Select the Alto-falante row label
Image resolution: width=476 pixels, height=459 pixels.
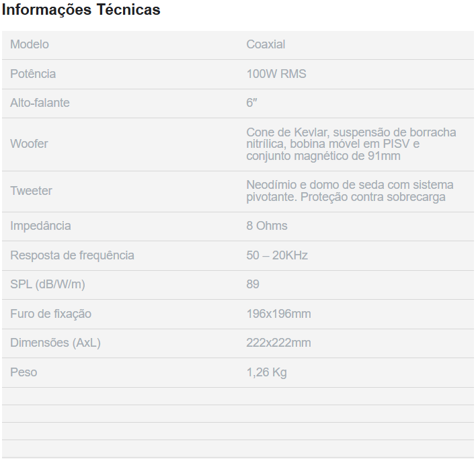click(40, 103)
